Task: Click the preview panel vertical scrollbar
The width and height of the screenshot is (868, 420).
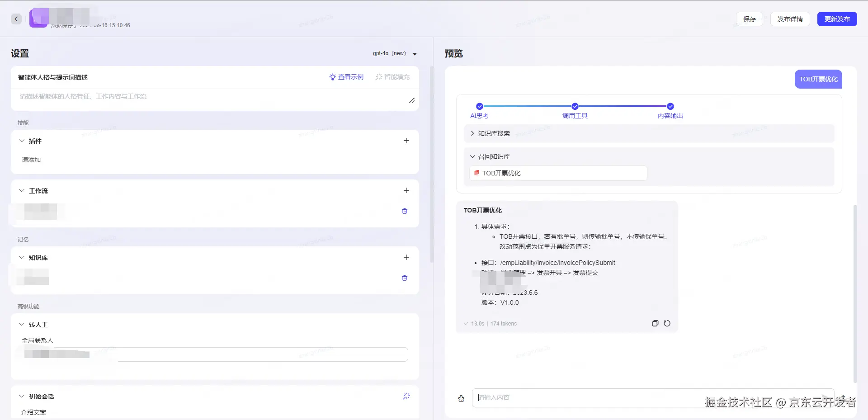Action: [855, 294]
